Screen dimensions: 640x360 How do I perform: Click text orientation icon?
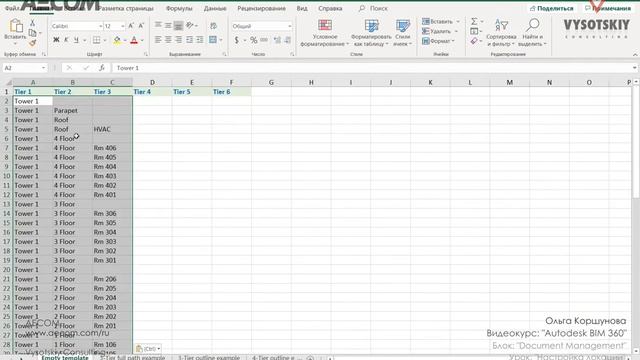click(x=189, y=25)
